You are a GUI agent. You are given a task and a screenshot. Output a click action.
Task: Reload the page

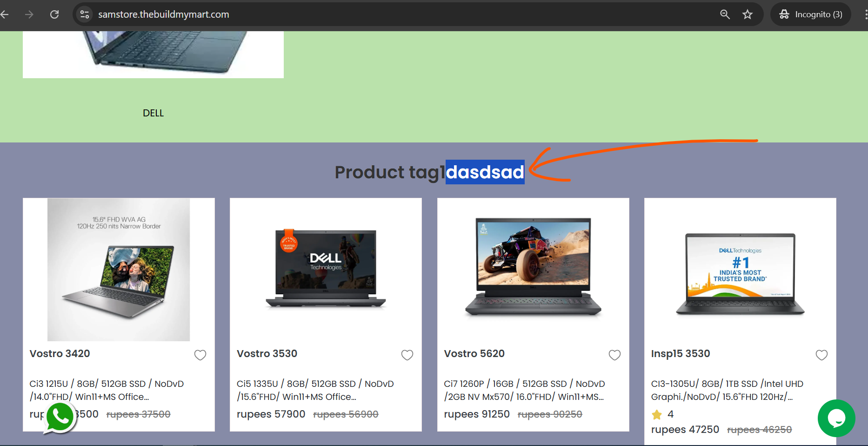54,14
